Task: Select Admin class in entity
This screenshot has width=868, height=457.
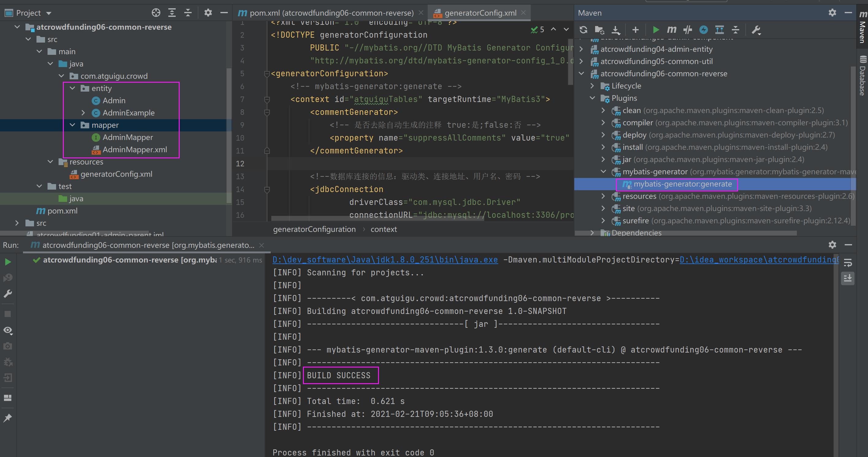Action: (114, 101)
